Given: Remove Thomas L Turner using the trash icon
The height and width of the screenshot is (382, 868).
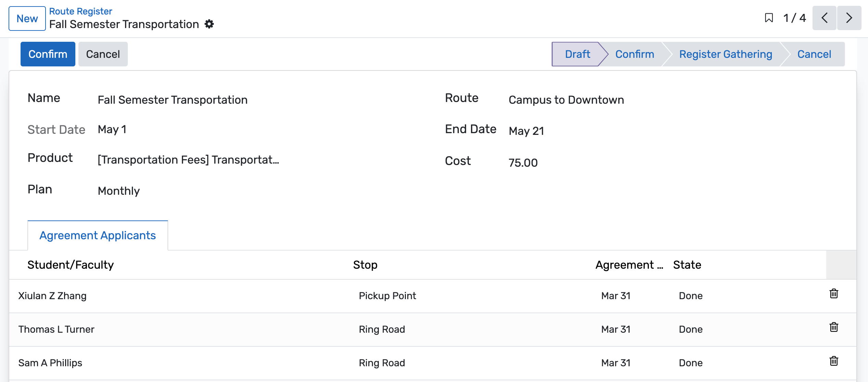Looking at the screenshot, I should (x=834, y=327).
